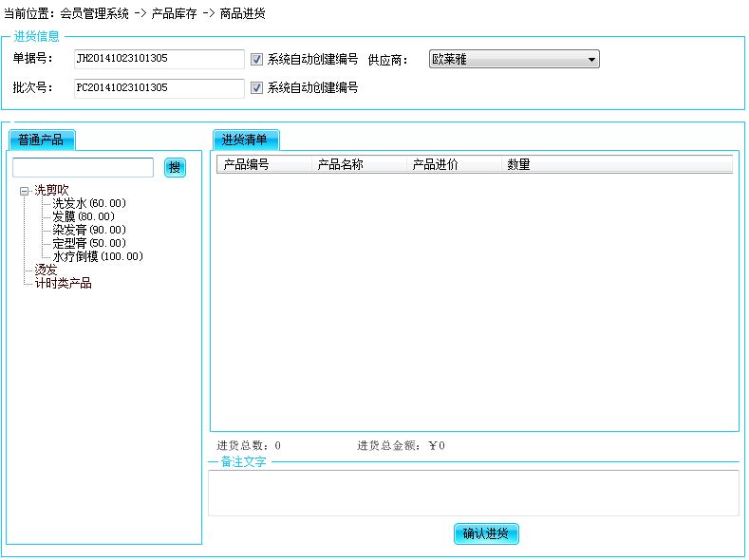This screenshot has height=560, width=749.
Task: Click the 备注文字 remarks text area
Action: click(x=473, y=493)
